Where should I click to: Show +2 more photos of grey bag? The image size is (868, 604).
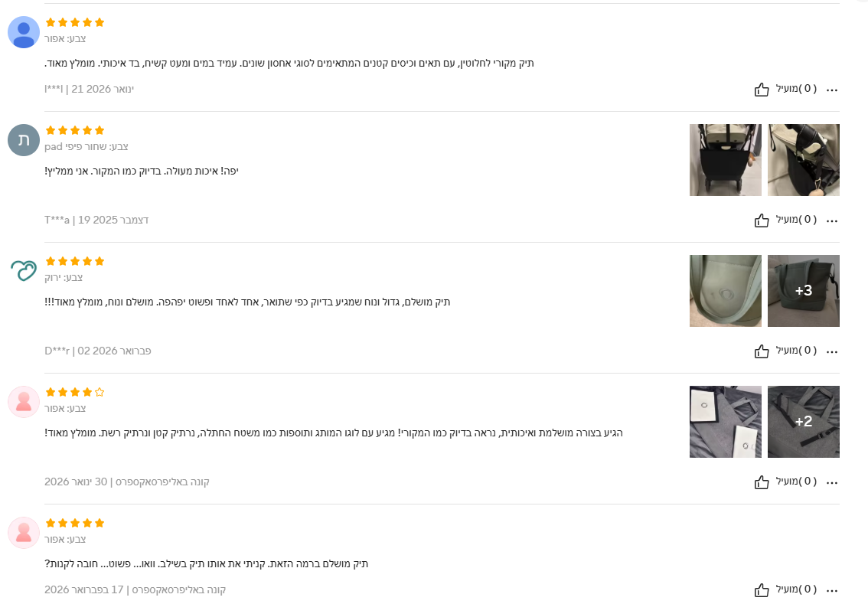(803, 422)
